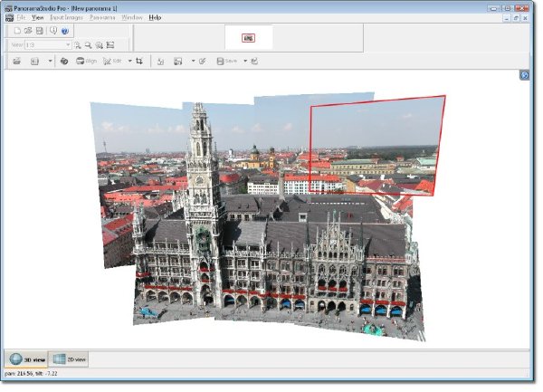The image size is (543, 392).
Task: Switch to the 2D view mode
Action: (x=69, y=359)
